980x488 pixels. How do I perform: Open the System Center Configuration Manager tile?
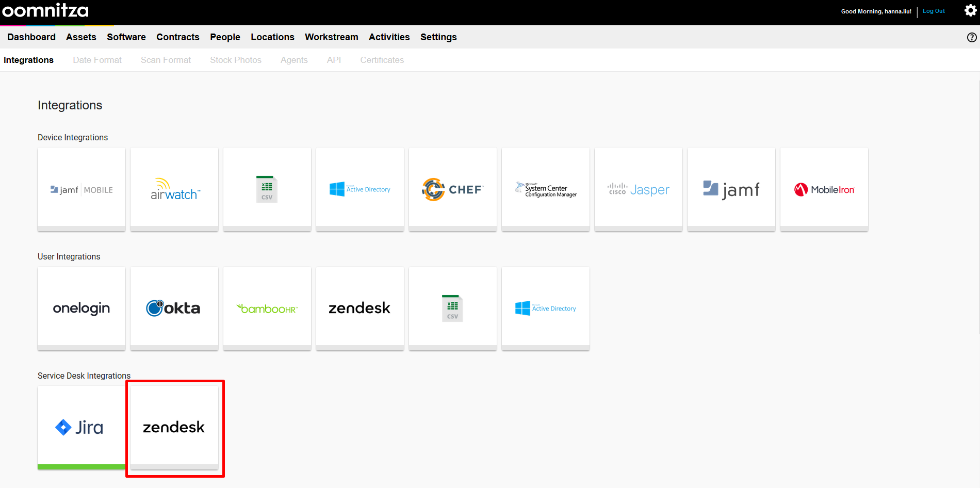[x=545, y=189]
